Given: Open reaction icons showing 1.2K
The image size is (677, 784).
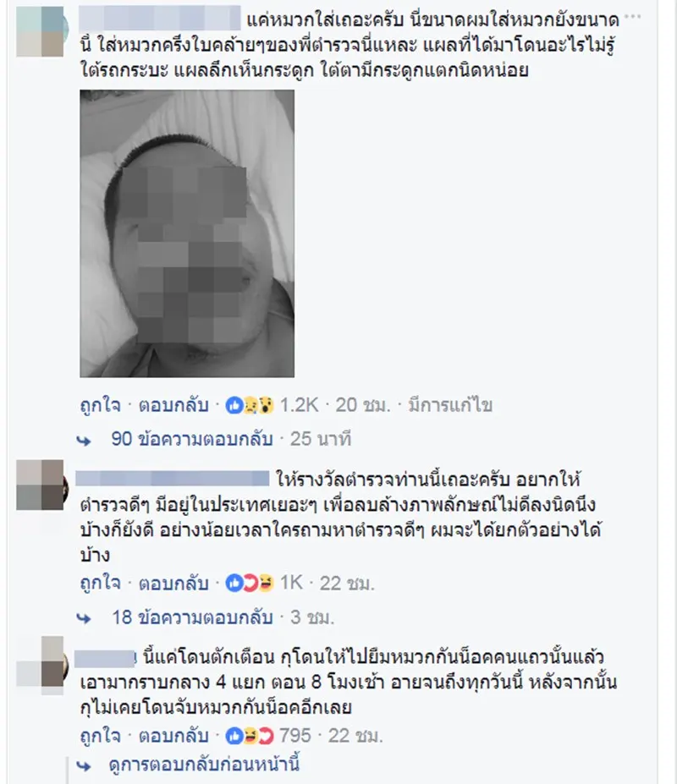Looking at the screenshot, I should (x=272, y=404).
